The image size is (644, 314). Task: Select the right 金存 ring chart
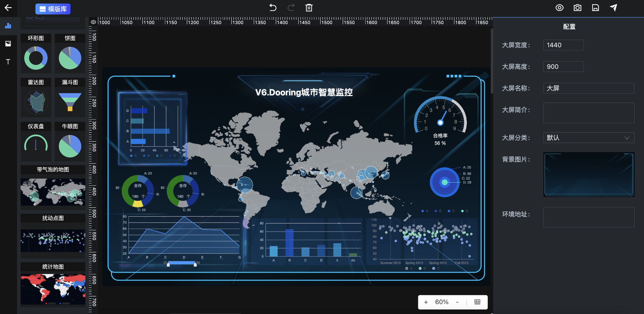click(x=183, y=191)
